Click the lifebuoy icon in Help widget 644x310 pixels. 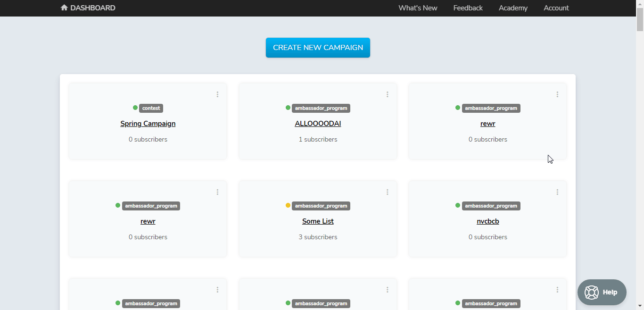(591, 292)
